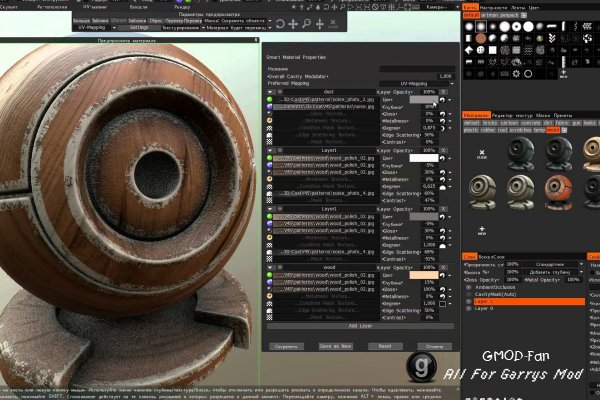This screenshot has width=600, height=400.
Task: Open dropdown beside wood layer Degree shape
Action: [x=450, y=304]
